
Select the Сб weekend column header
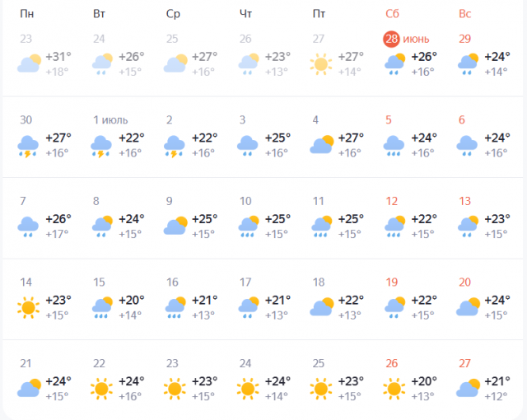pyautogui.click(x=392, y=14)
